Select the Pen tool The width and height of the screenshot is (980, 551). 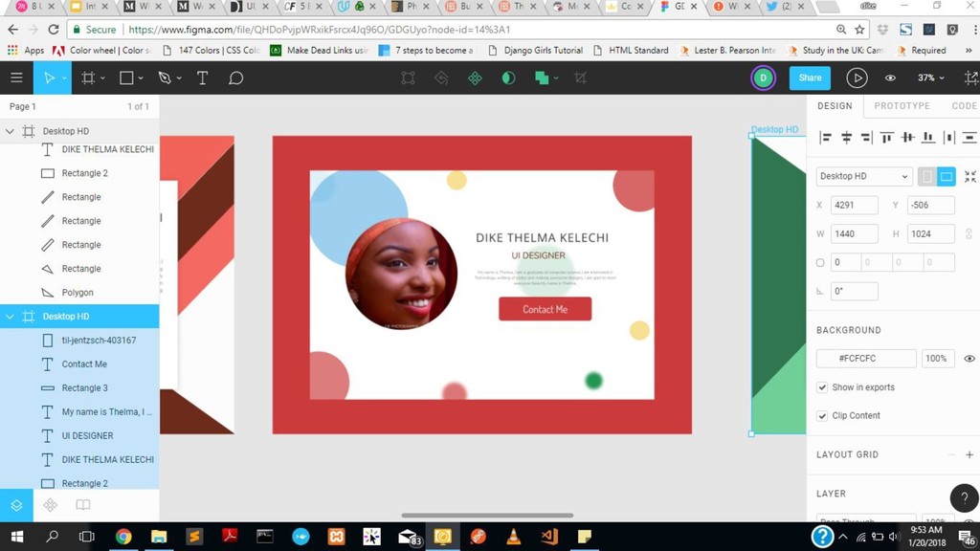165,78
